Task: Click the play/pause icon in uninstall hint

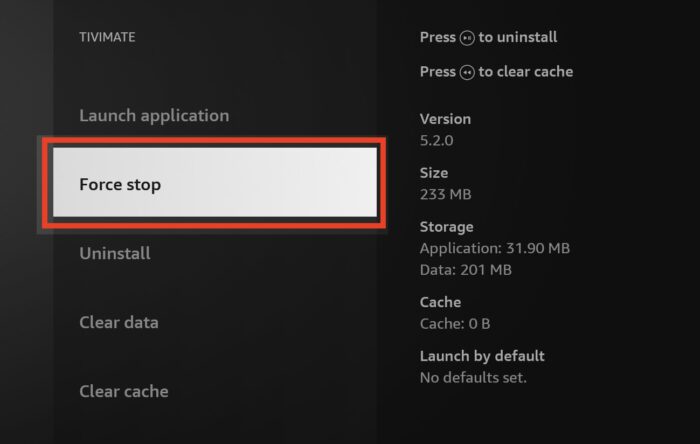Action: pyautogui.click(x=467, y=38)
